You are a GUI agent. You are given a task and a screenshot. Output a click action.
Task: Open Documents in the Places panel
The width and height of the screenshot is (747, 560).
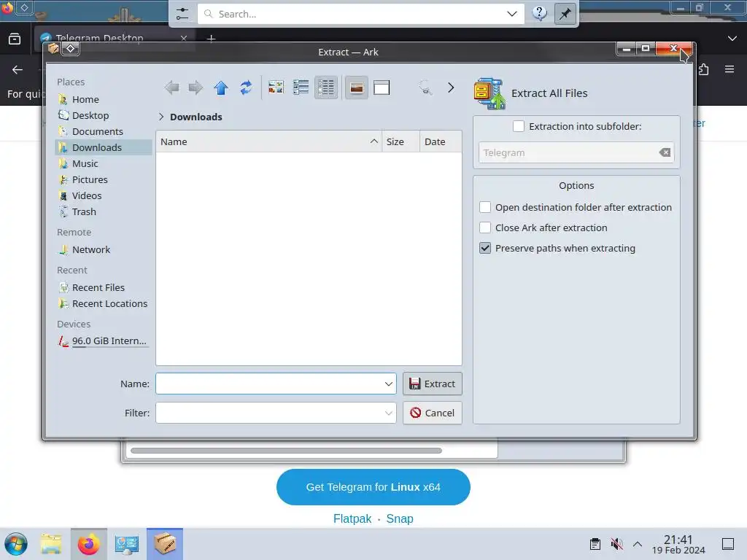coord(104,131)
